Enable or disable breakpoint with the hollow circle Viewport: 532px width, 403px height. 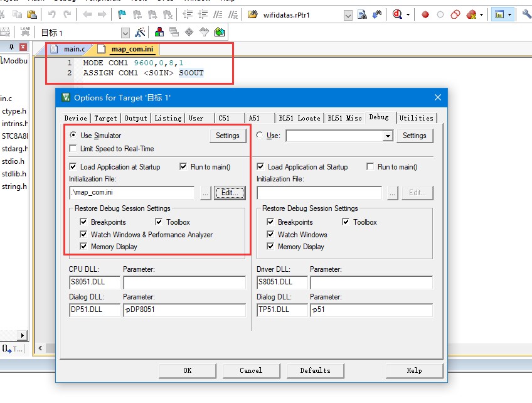(x=440, y=14)
